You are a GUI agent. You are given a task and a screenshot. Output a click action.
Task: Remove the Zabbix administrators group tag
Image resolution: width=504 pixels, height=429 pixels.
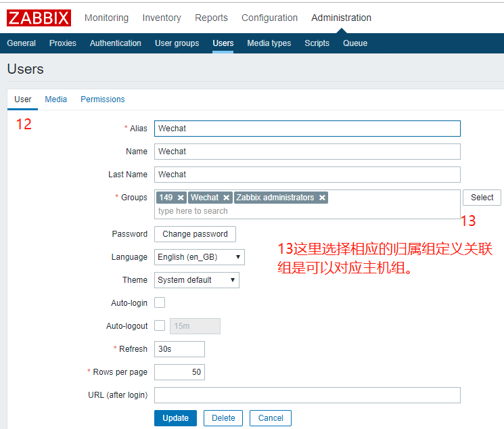coord(322,198)
